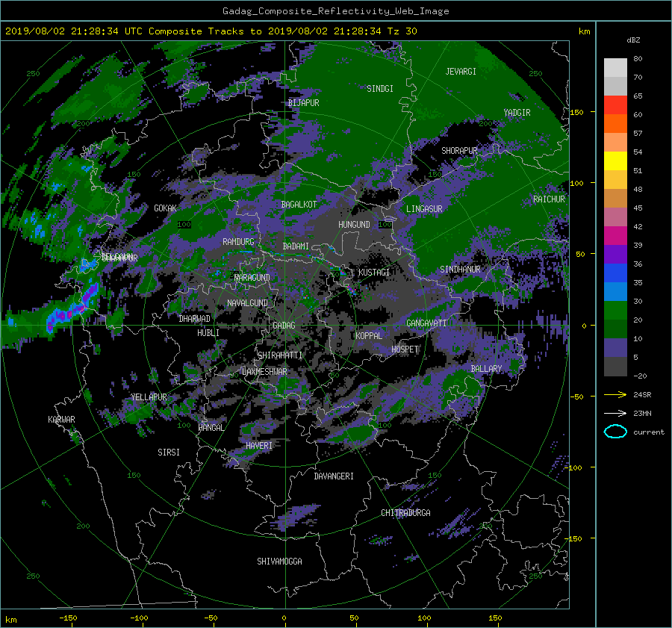The height and width of the screenshot is (628, 672).
Task: Click the cyan current-track ellipse icon
Action: (615, 432)
